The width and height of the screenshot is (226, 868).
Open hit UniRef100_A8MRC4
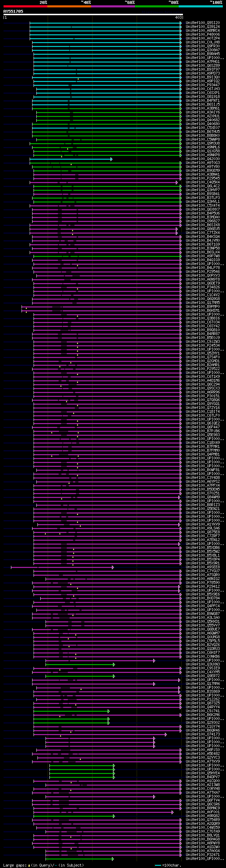[203, 30]
